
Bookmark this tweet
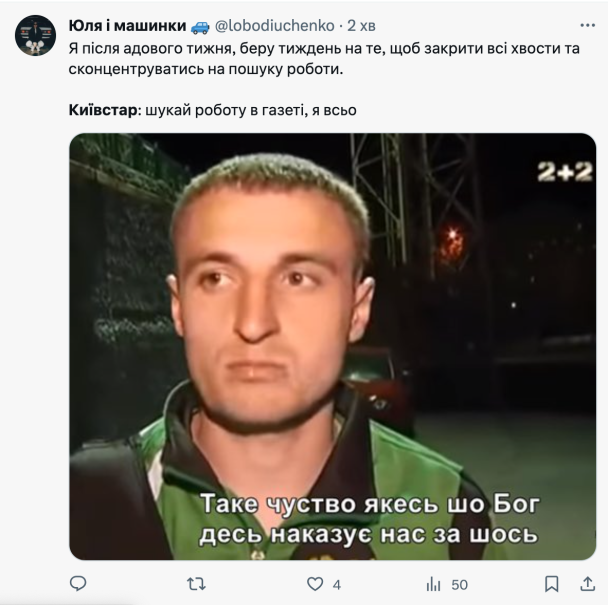click(551, 584)
